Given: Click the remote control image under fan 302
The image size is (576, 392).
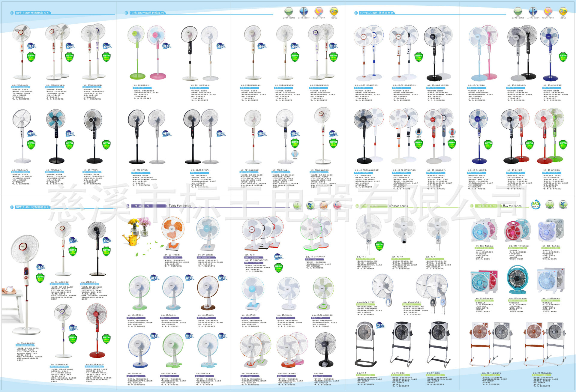Looking at the screenshot, I should click(295, 154).
